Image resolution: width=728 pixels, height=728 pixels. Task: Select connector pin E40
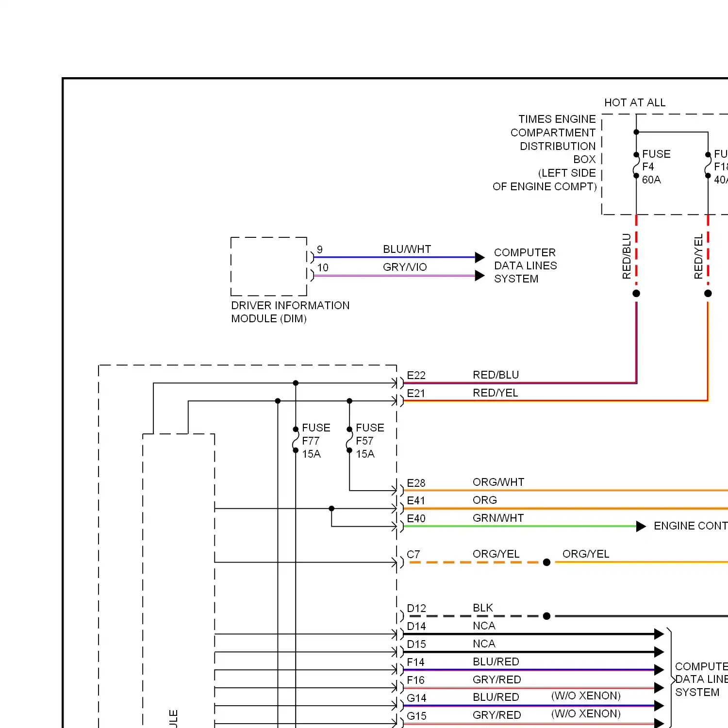pos(416,518)
